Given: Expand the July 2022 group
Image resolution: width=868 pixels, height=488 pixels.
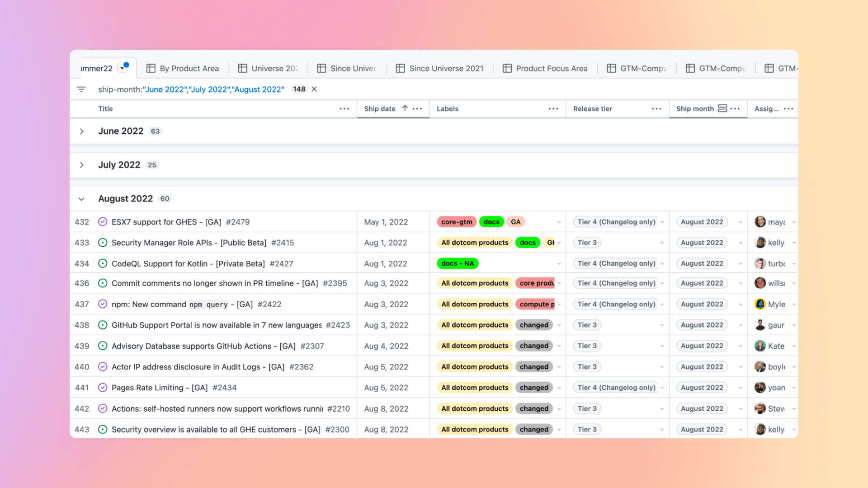Looking at the screenshot, I should (x=82, y=165).
